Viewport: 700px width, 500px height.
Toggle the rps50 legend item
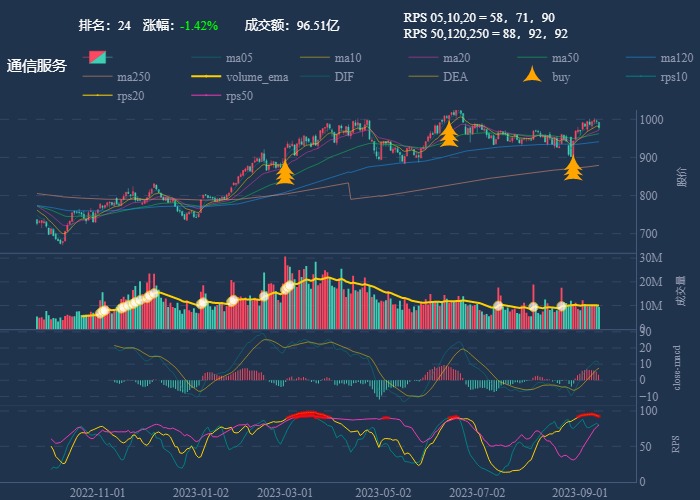point(239,97)
